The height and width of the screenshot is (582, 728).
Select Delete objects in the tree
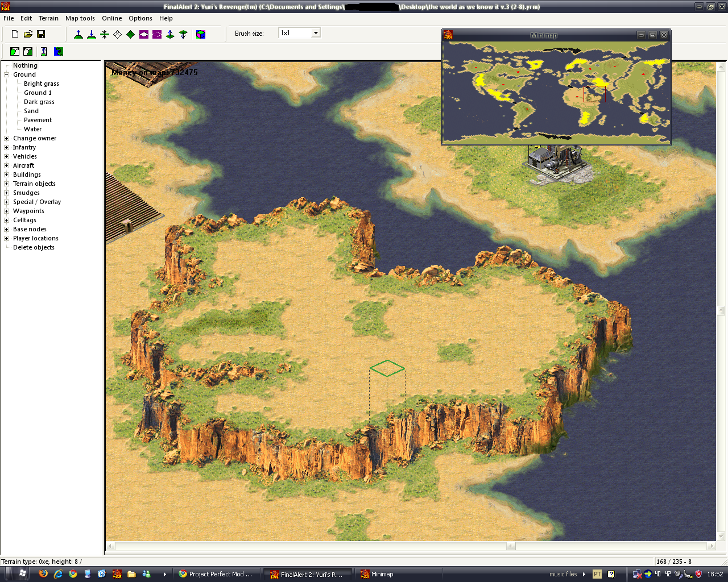tap(34, 247)
